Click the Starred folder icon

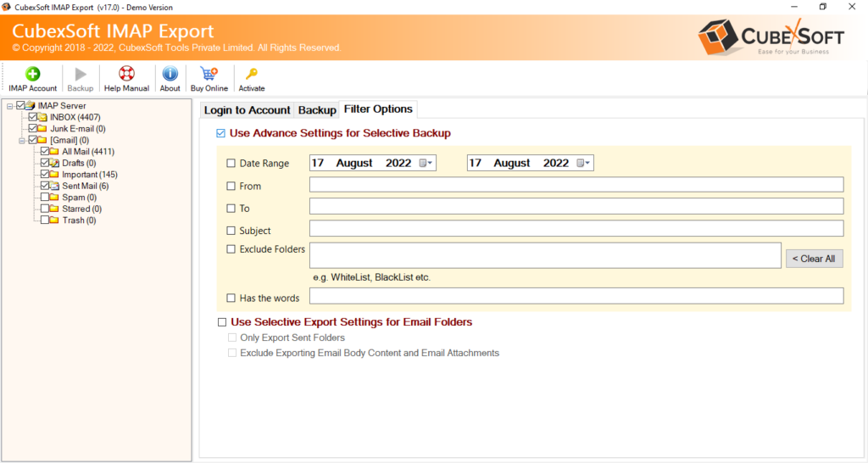pos(54,209)
